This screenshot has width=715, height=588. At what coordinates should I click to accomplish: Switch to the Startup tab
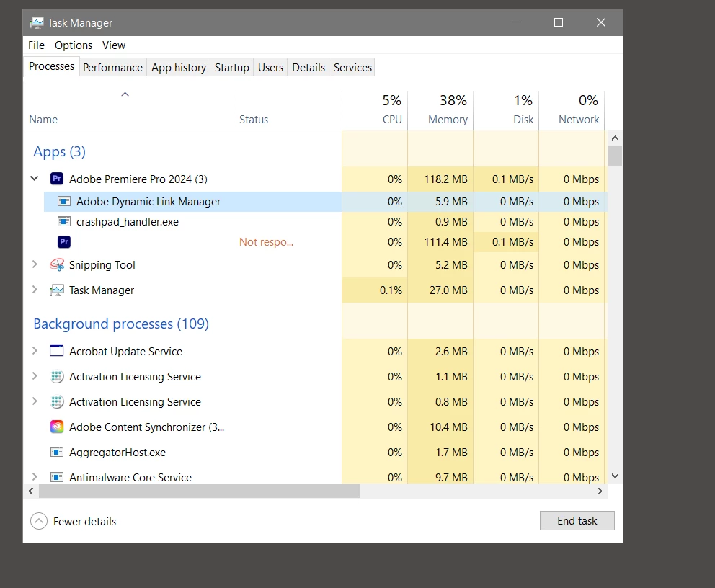[231, 68]
